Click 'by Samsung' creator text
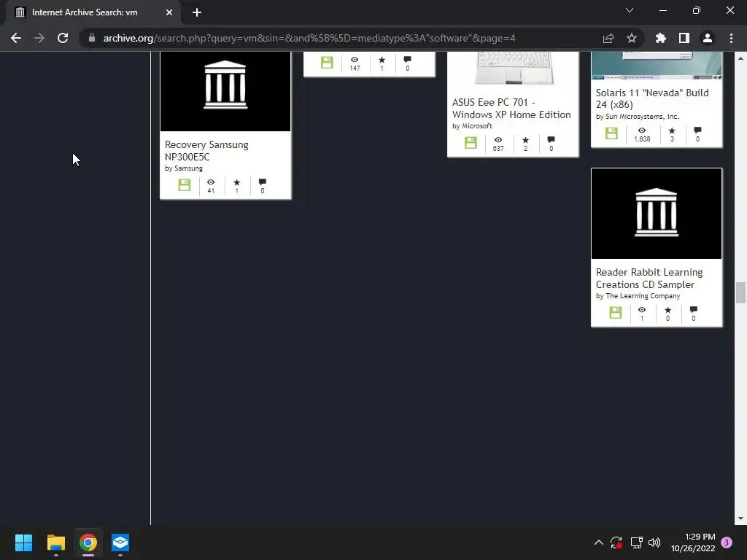The width and height of the screenshot is (747, 560). 183,168
